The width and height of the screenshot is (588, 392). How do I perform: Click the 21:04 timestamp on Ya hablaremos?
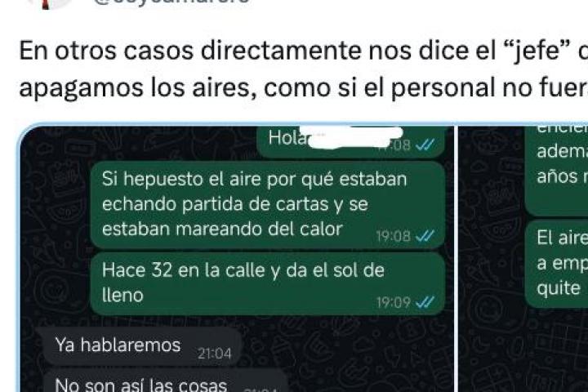[x=215, y=354]
